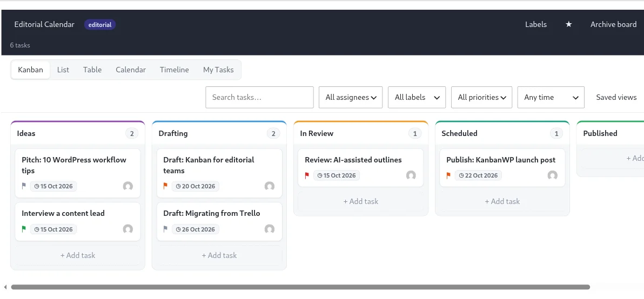Image resolution: width=644 pixels, height=299 pixels.
Task: Click the editorial label badge
Action: pyautogui.click(x=100, y=25)
